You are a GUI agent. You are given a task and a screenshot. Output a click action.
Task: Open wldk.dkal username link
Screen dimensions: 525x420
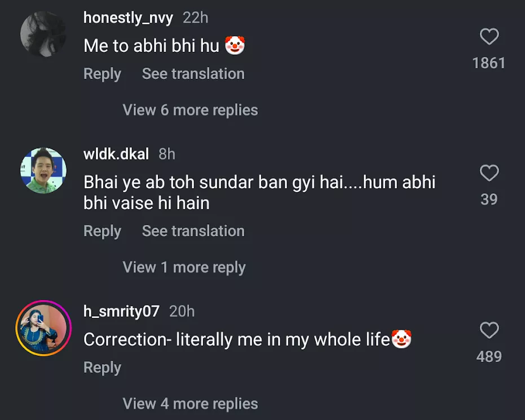116,154
